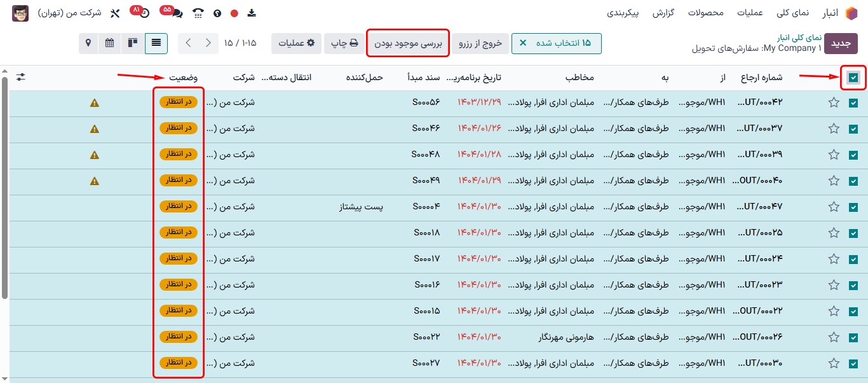Open the activities clock icon with 81 badge
Image resolution: width=868 pixels, height=383 pixels.
[144, 13]
